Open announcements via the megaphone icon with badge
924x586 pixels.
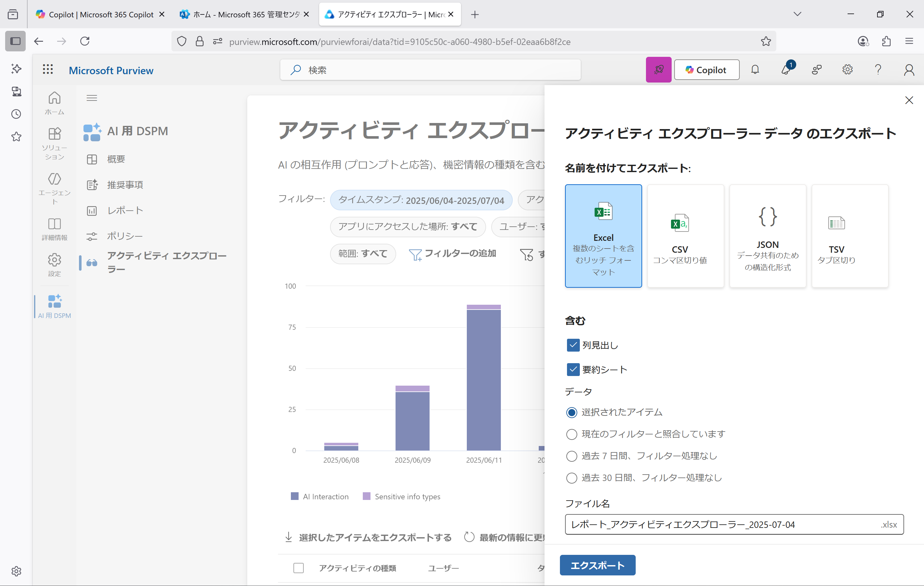(x=786, y=69)
